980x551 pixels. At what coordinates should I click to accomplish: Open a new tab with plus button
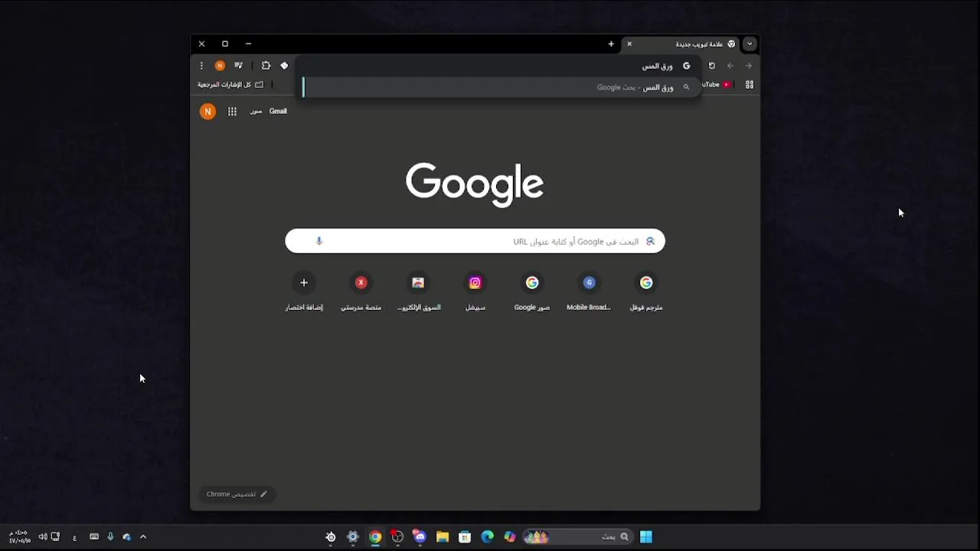coord(611,44)
